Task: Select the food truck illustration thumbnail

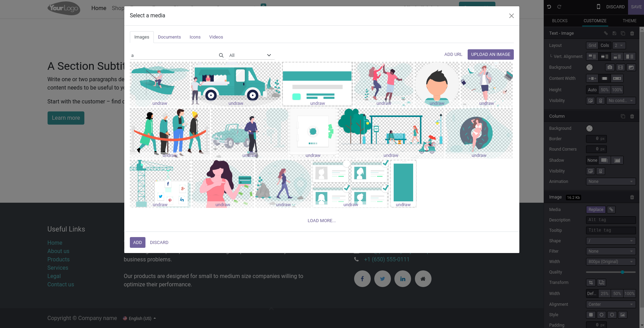Action: pos(236,84)
